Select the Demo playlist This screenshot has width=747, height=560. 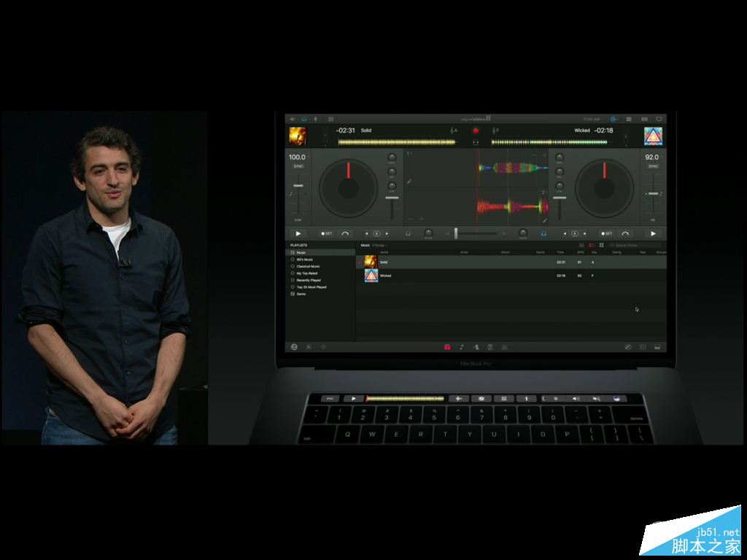(x=320, y=295)
